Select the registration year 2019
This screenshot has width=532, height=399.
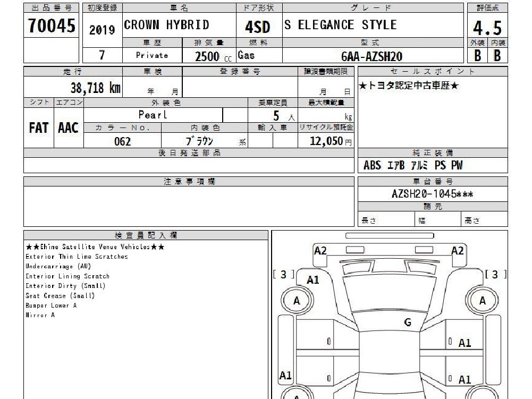tap(102, 30)
